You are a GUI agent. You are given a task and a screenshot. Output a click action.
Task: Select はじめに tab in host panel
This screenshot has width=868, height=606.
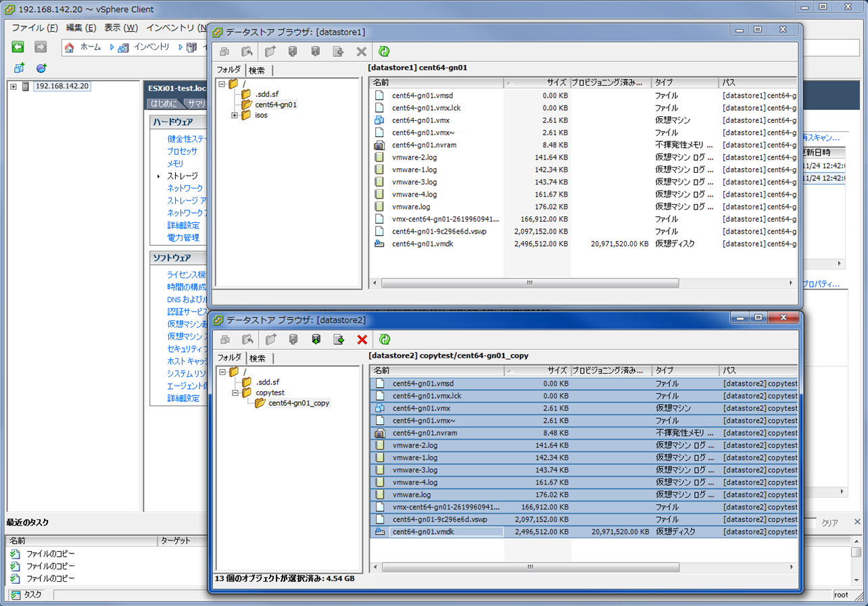click(164, 104)
